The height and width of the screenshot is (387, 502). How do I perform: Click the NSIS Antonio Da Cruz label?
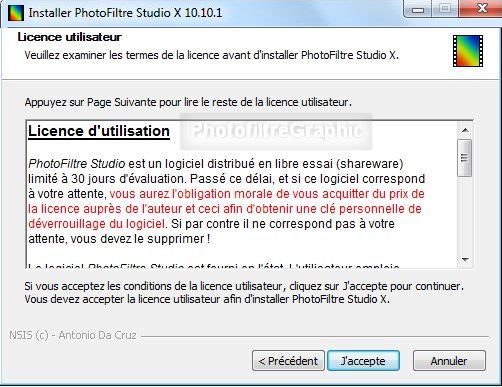[73, 335]
